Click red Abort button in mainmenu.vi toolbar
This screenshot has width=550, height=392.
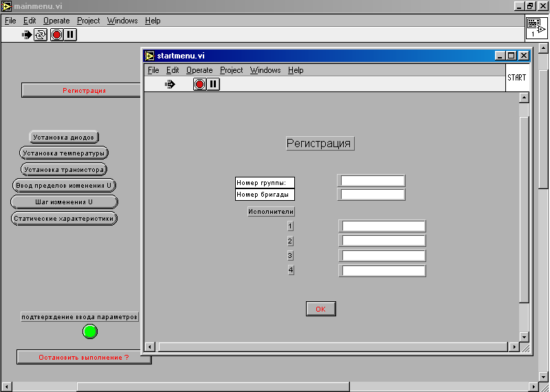[x=56, y=35]
